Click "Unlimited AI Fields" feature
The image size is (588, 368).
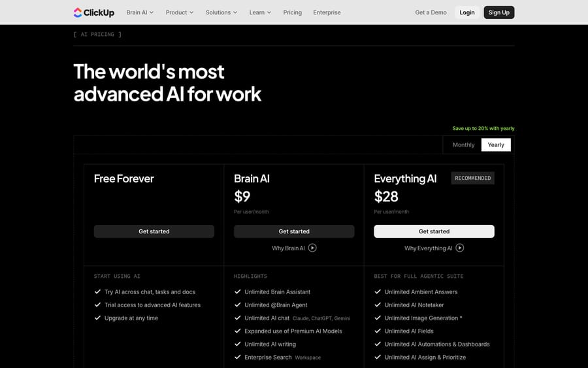409,331
